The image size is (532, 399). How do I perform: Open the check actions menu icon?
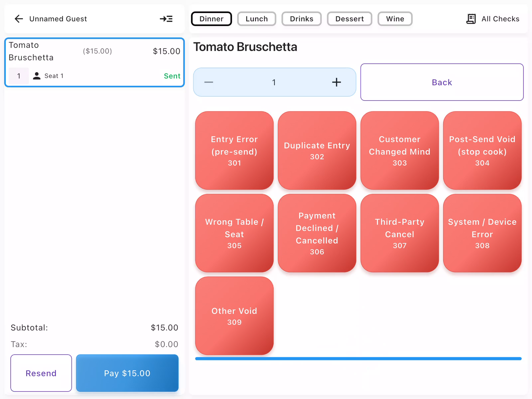166,19
